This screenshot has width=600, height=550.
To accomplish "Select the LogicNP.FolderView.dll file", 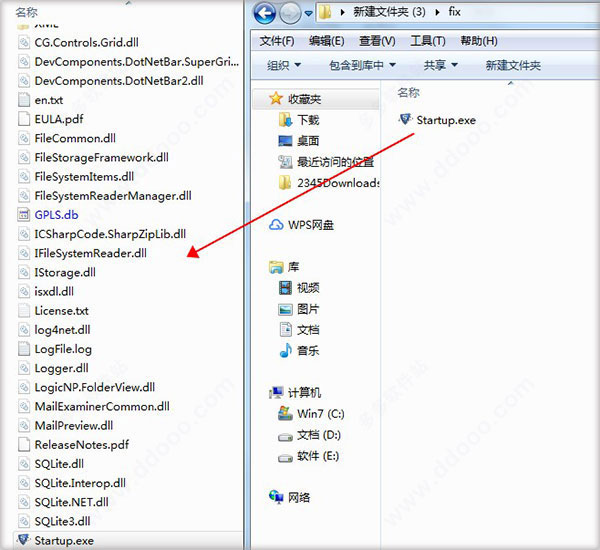I will pos(86,387).
